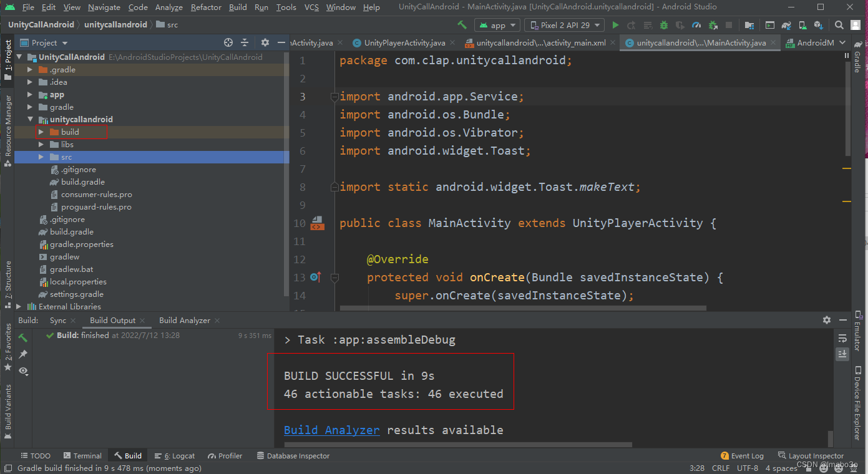Open Database Inspector tool window
The height and width of the screenshot is (474, 868).
click(x=293, y=456)
